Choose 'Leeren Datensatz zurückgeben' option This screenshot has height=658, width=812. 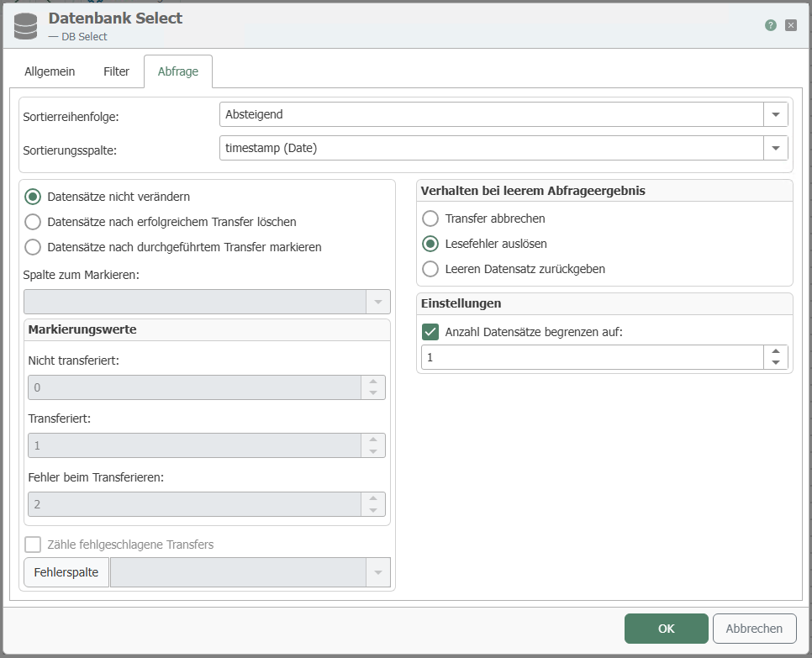(430, 269)
